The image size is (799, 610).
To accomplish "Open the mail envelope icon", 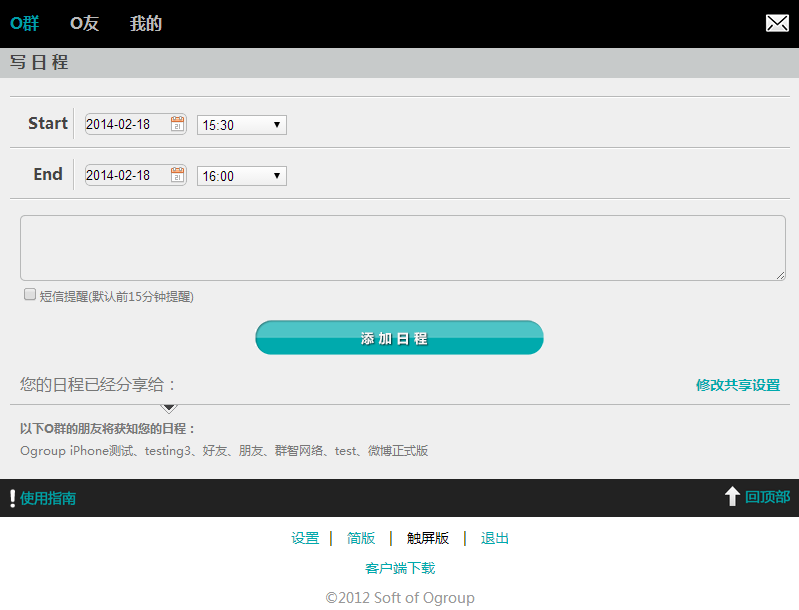I will pos(777,23).
